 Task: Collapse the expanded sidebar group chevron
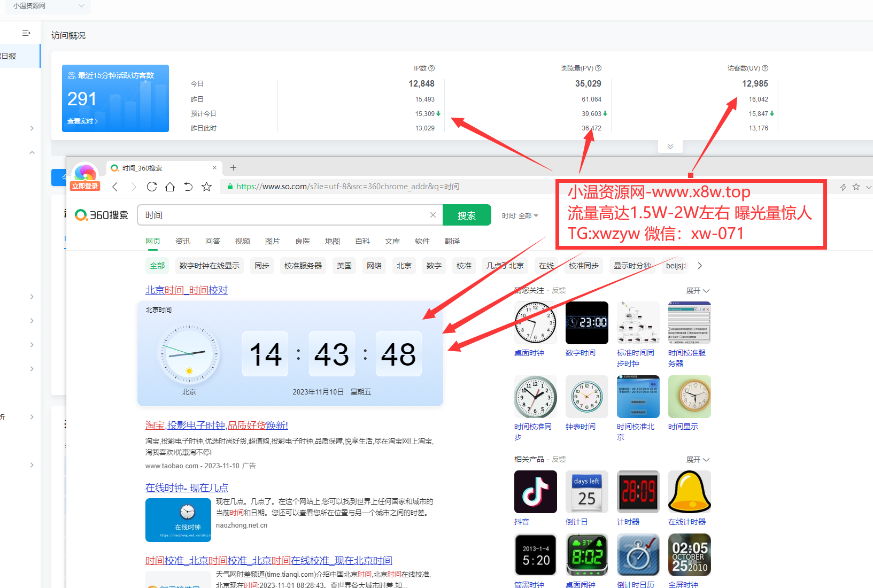pos(32,152)
